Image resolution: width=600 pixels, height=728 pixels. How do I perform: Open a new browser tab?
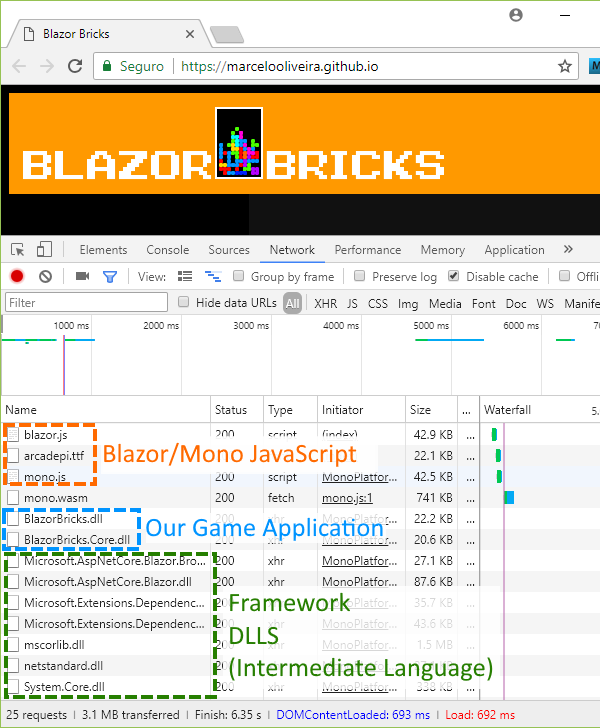pyautogui.click(x=227, y=35)
